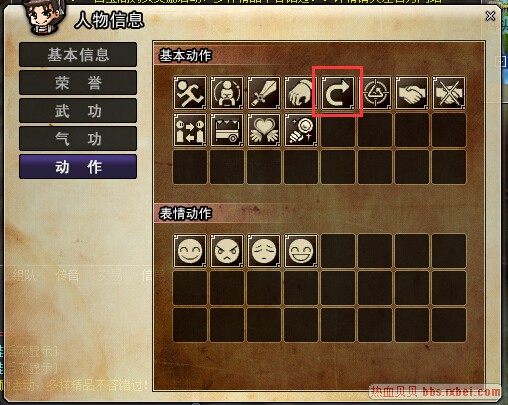Click the running figure action icon
Viewport: 508px width, 405px height.
coord(190,93)
